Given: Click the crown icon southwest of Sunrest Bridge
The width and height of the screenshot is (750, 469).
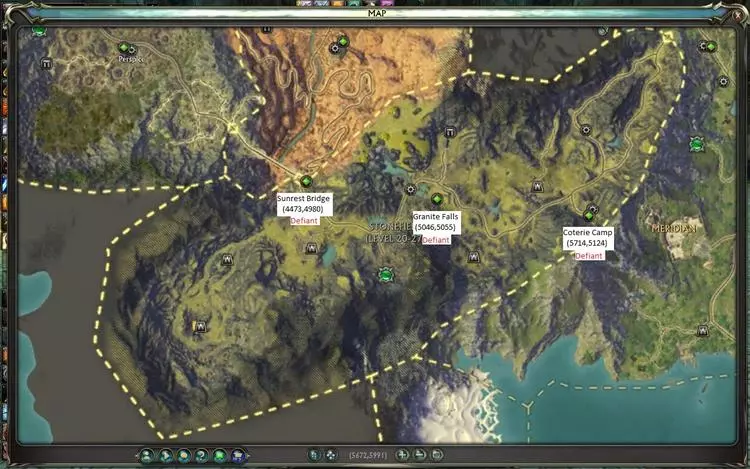Looking at the screenshot, I should [x=227, y=260].
